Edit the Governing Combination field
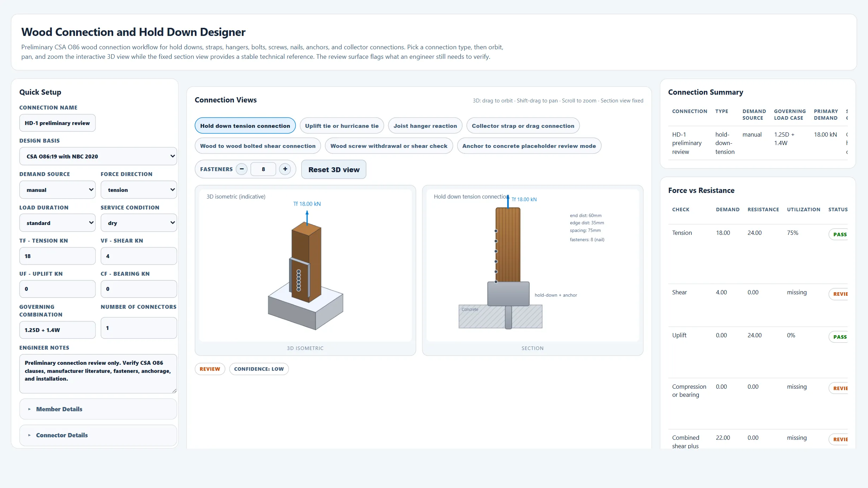Viewport: 868px width, 488px height. (57, 330)
